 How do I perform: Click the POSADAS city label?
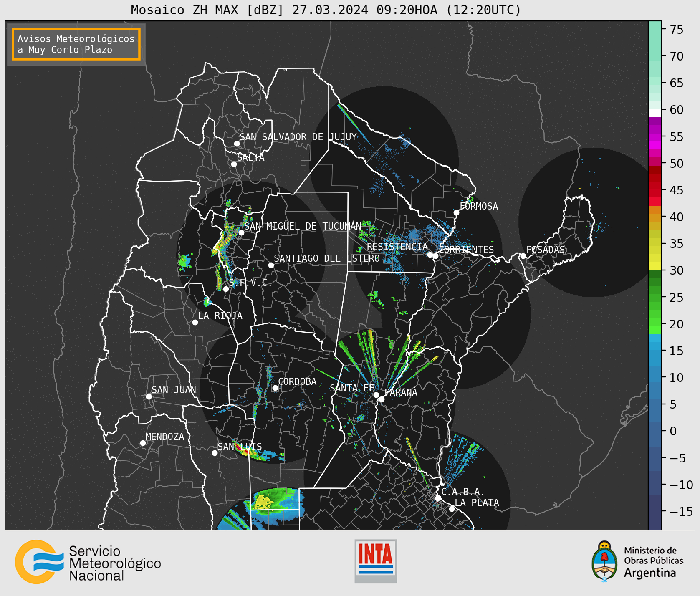[546, 250]
